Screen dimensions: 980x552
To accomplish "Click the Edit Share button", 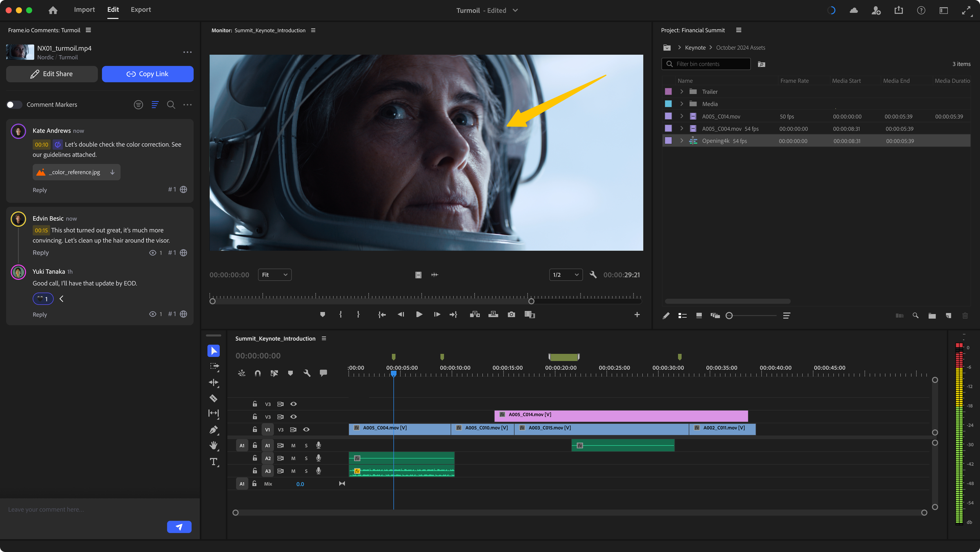I will pos(52,74).
